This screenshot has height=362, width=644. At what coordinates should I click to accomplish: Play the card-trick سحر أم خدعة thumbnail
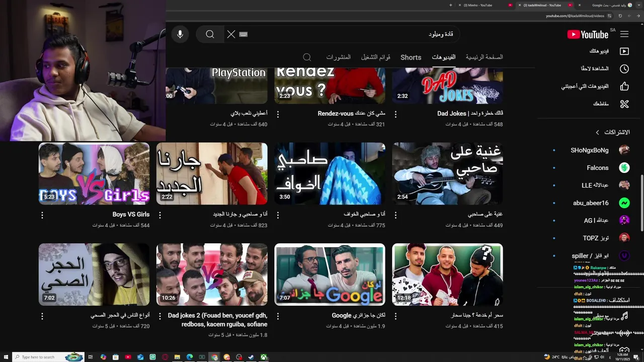(x=447, y=275)
